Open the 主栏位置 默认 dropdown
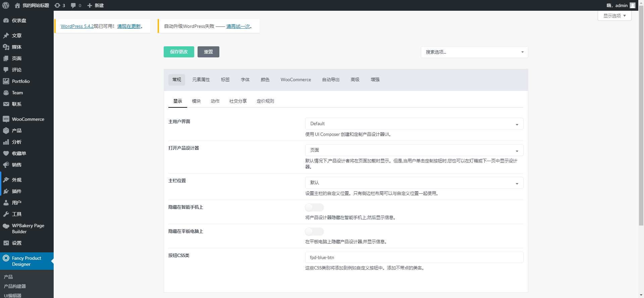The width and height of the screenshot is (644, 298). click(414, 183)
